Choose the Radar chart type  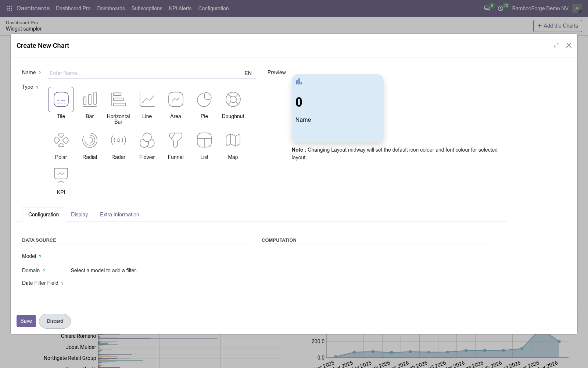[118, 140]
